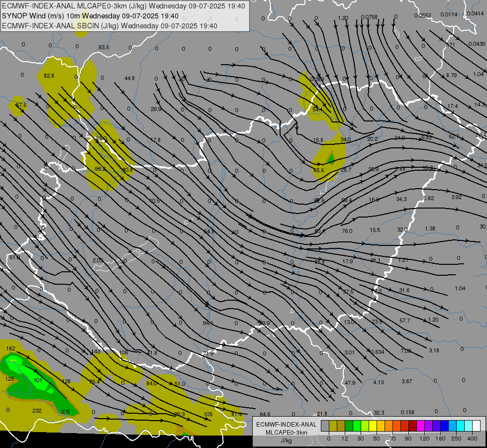Click the legend tick label 400
The height and width of the screenshot is (448, 487).
pyautogui.click(x=472, y=439)
